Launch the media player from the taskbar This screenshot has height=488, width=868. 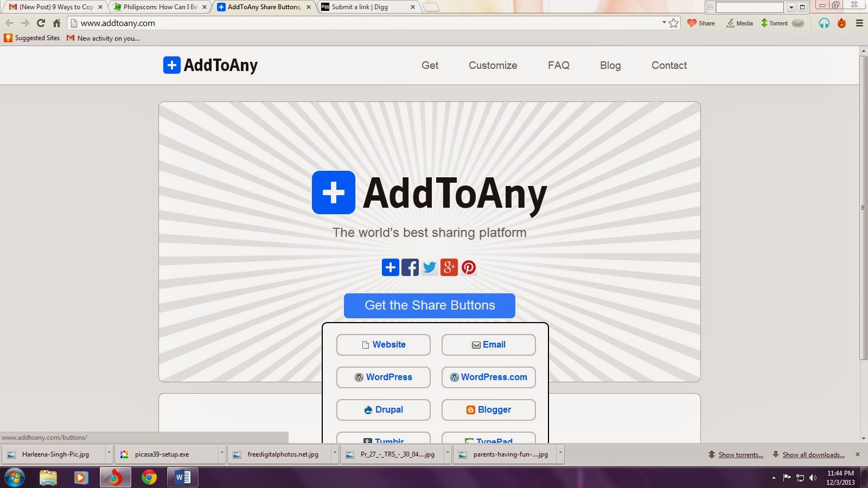(81, 478)
